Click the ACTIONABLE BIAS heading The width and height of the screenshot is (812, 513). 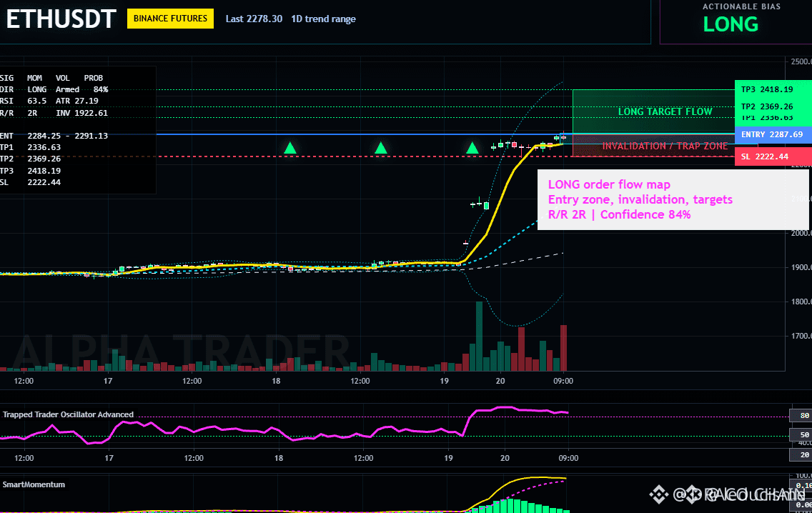(x=741, y=6)
